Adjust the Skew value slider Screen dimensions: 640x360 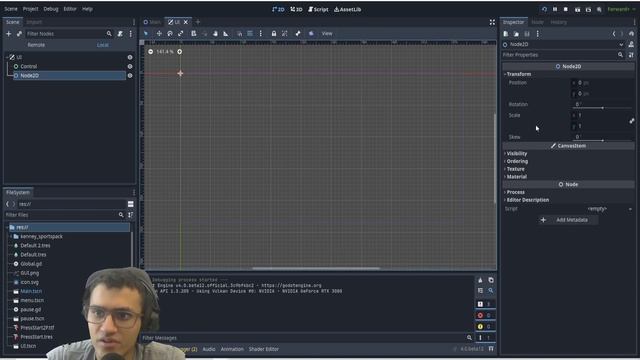click(x=603, y=140)
